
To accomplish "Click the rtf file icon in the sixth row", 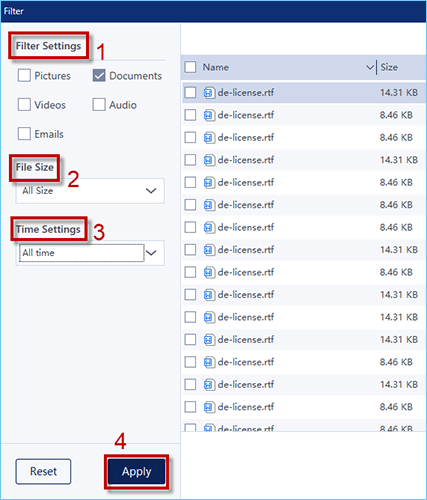I will coord(209,205).
